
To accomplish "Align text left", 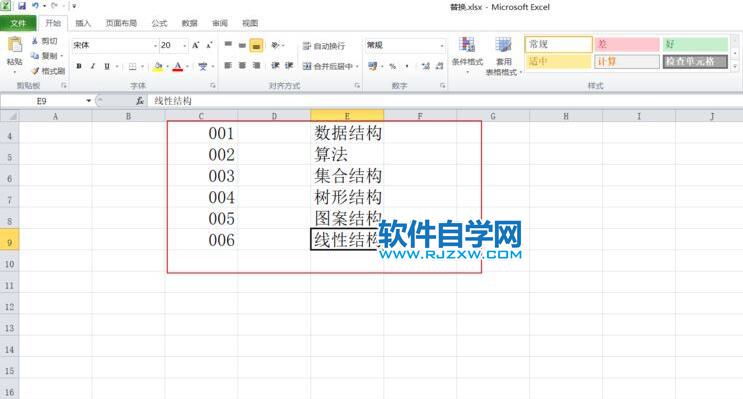I will [x=228, y=66].
